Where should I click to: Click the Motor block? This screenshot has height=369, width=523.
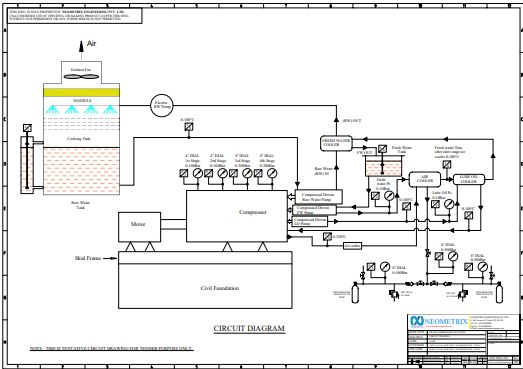coord(139,227)
